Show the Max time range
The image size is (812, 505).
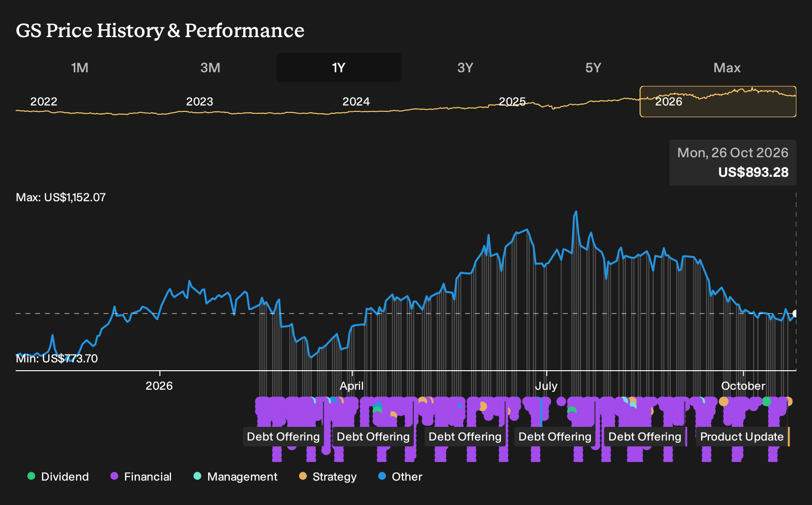click(x=727, y=67)
